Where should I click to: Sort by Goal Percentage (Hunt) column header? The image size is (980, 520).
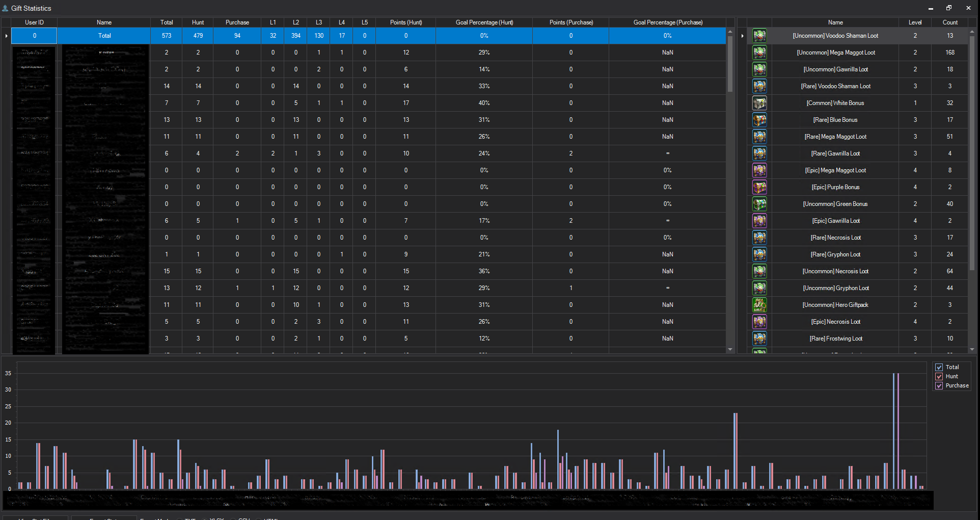tap(484, 22)
